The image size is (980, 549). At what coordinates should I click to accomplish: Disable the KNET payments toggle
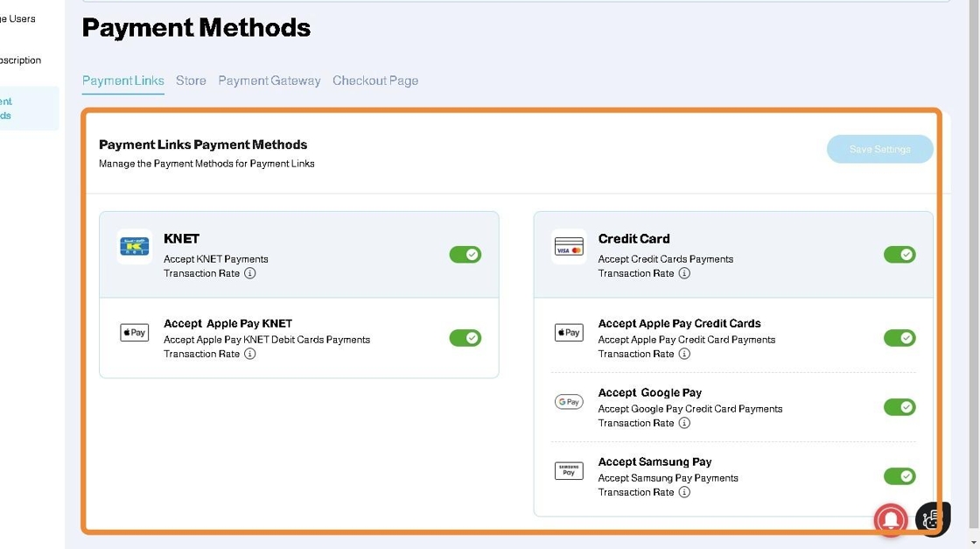(465, 255)
